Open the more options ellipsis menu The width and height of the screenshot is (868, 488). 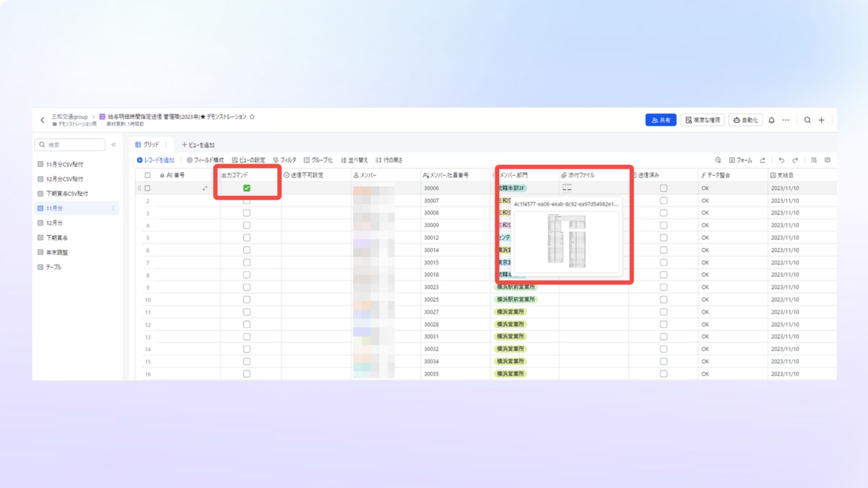[x=786, y=120]
